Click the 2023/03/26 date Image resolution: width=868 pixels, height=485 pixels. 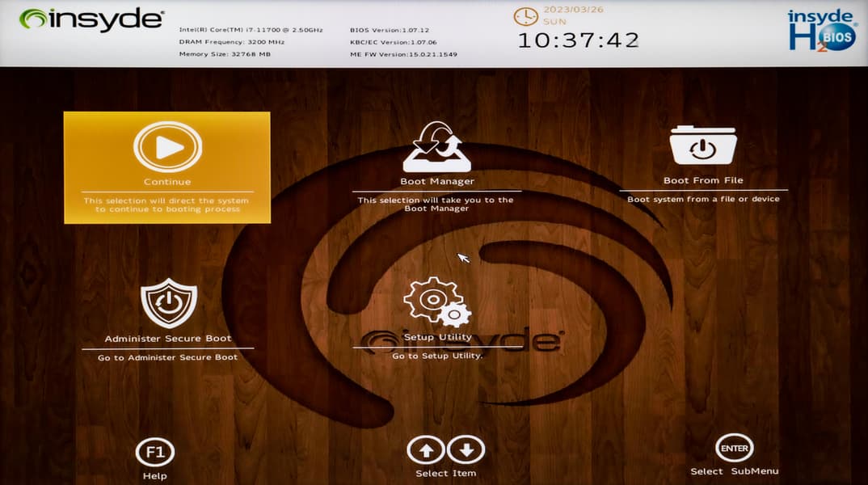[574, 10]
